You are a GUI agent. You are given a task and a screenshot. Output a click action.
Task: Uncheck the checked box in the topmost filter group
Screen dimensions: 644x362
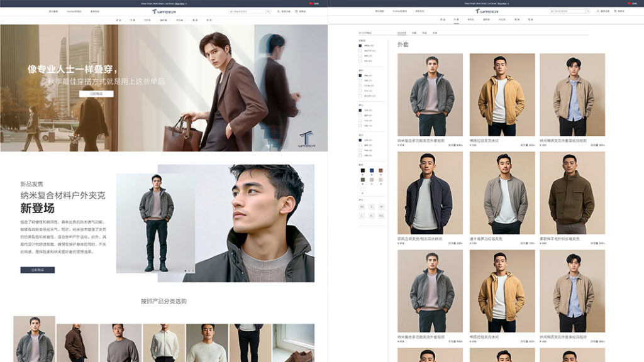click(x=360, y=45)
